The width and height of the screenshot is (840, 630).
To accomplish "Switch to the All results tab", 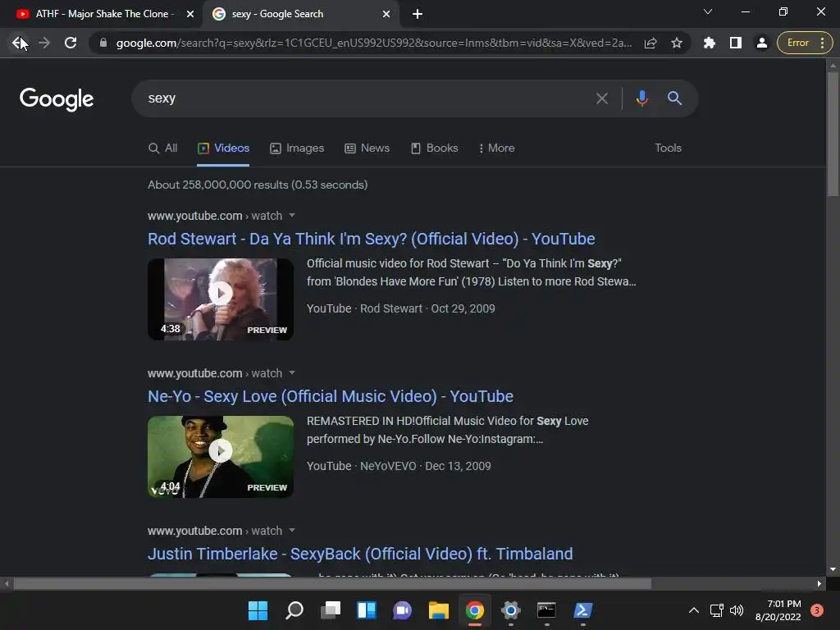I will click(163, 148).
